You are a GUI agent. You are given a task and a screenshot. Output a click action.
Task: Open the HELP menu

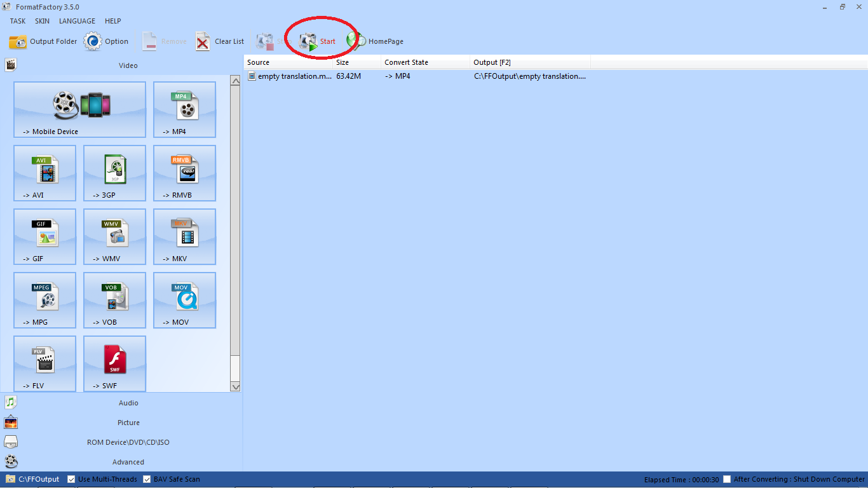(x=112, y=21)
